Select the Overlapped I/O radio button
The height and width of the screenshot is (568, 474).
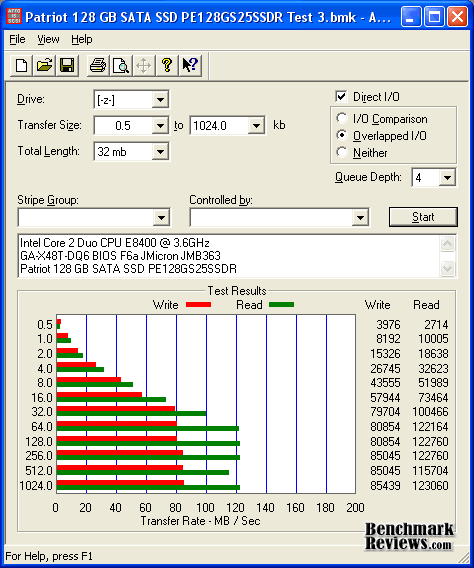click(341, 135)
